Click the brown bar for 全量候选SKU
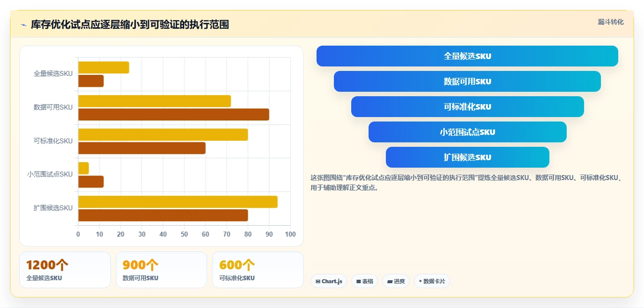644x308 pixels. pyautogui.click(x=91, y=81)
